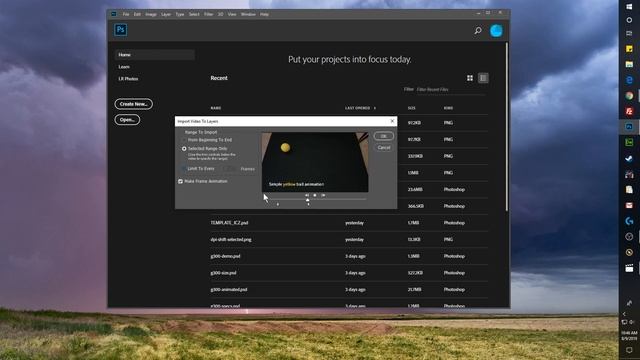Click the Open button on home screen
This screenshot has height=360, width=640.
pos(127,120)
